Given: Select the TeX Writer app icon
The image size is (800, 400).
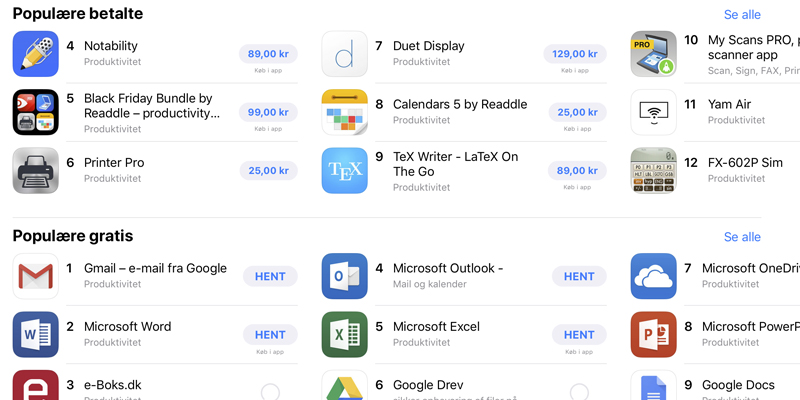Looking at the screenshot, I should [344, 170].
